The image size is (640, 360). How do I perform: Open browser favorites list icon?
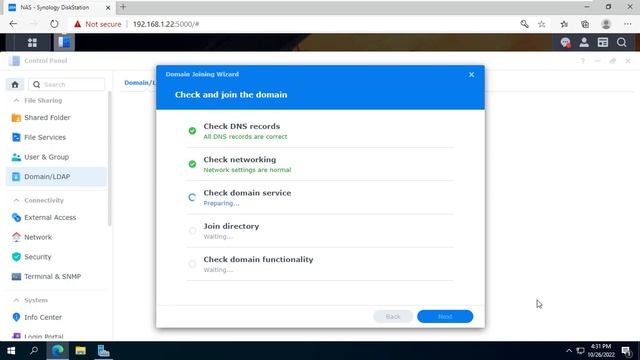[x=564, y=24]
